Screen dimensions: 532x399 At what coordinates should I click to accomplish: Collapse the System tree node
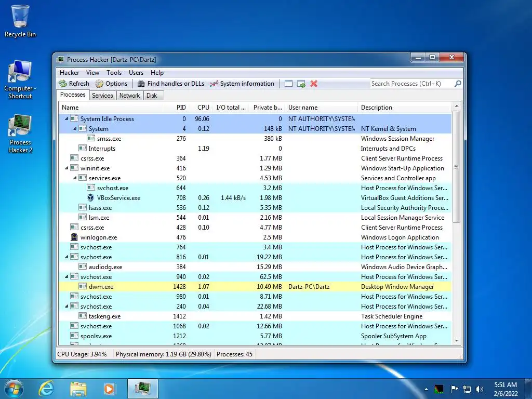click(75, 129)
